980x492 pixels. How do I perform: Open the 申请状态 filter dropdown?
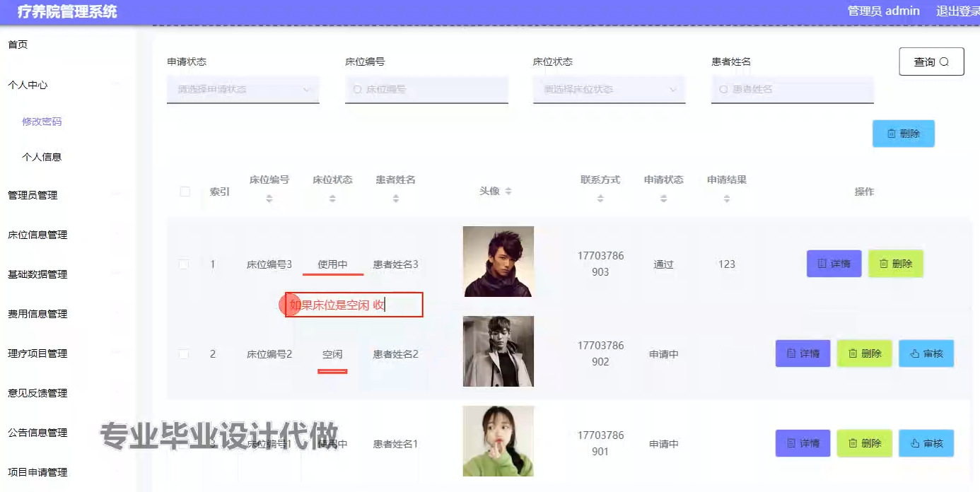[x=243, y=90]
